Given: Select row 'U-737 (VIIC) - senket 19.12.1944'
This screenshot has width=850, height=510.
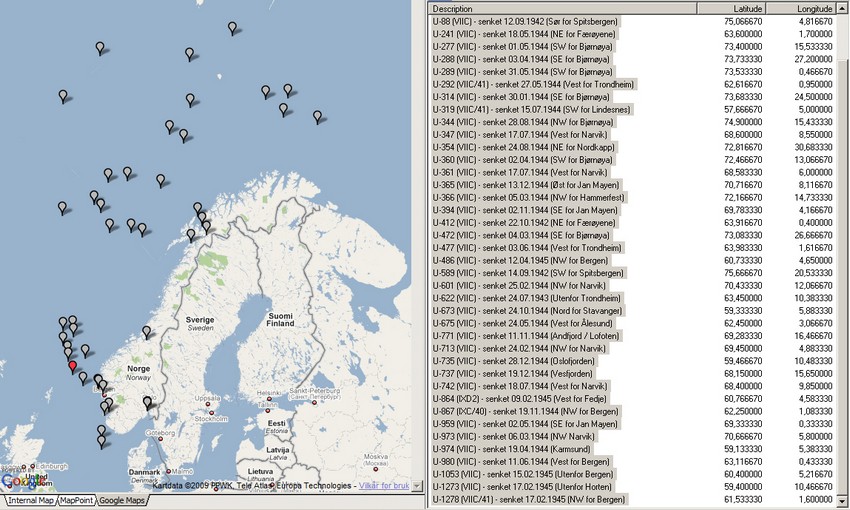Looking at the screenshot, I should pyautogui.click(x=633, y=373).
